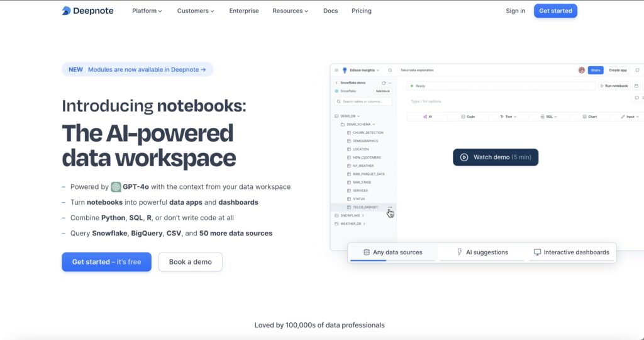Screen dimensions: 644x340
Task: Click the Sign in link
Action: click(x=516, y=11)
